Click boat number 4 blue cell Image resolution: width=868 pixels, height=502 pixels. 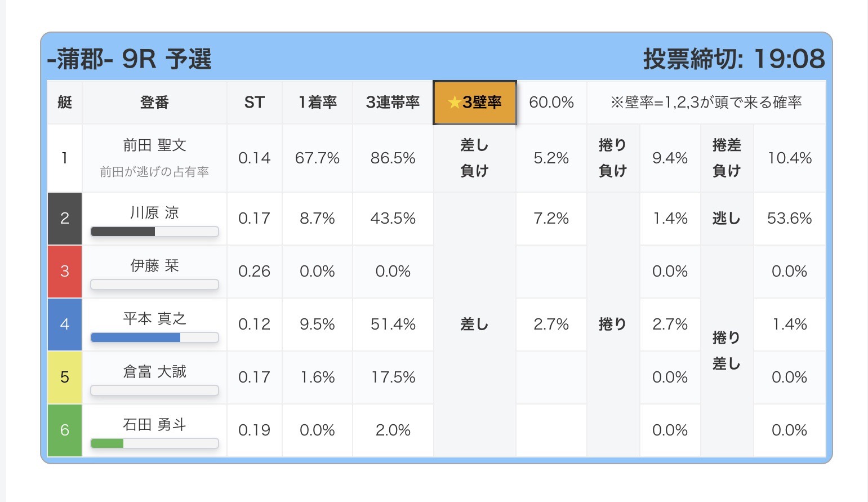[65, 325]
